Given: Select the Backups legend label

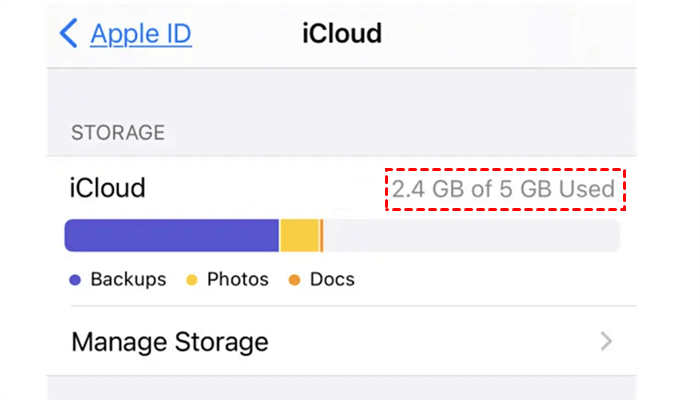Looking at the screenshot, I should click(128, 280).
